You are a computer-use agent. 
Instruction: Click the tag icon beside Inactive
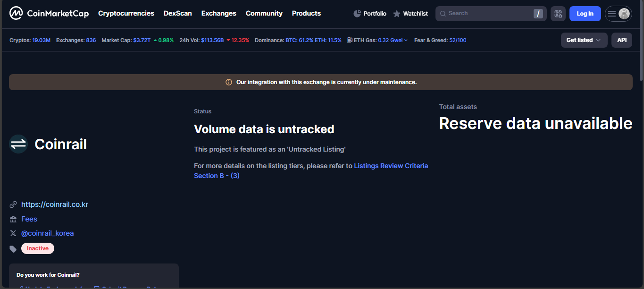13,248
